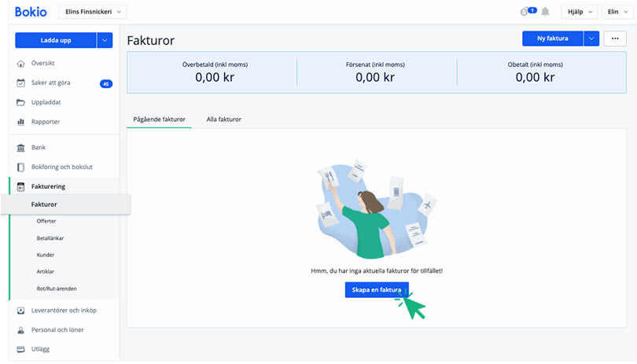Click the Skapa en faktura button
This screenshot has height=364, width=637.
point(377,290)
